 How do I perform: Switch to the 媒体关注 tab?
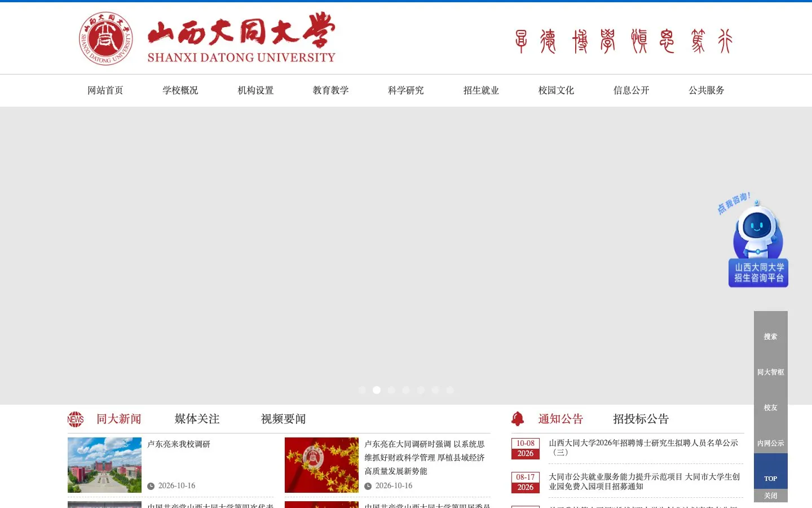[x=197, y=419]
